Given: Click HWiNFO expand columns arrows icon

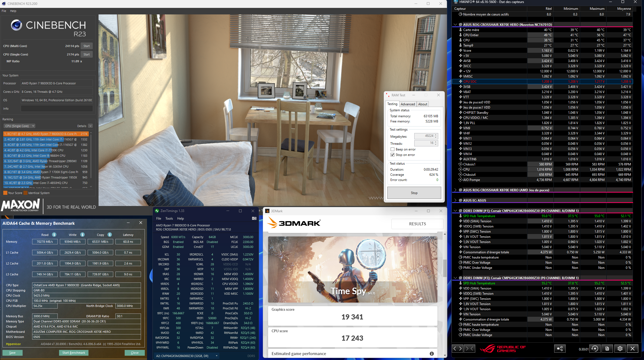Looking at the screenshot, I should click(458, 349).
